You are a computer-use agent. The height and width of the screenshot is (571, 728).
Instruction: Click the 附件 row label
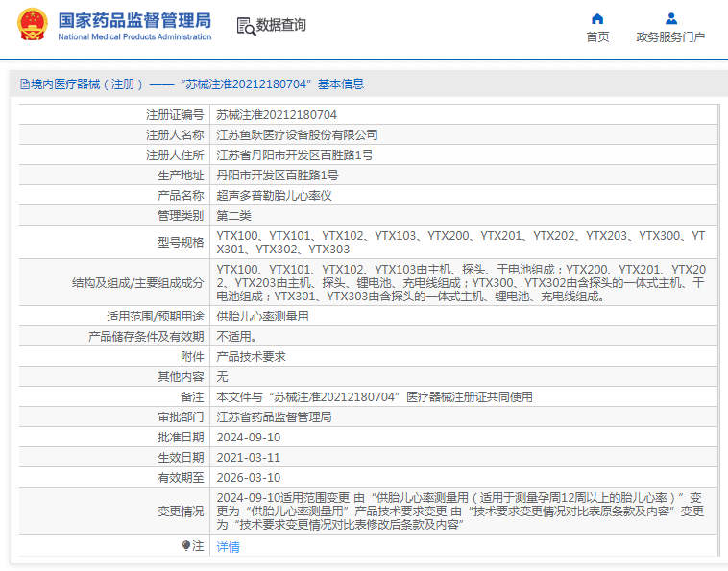point(192,357)
